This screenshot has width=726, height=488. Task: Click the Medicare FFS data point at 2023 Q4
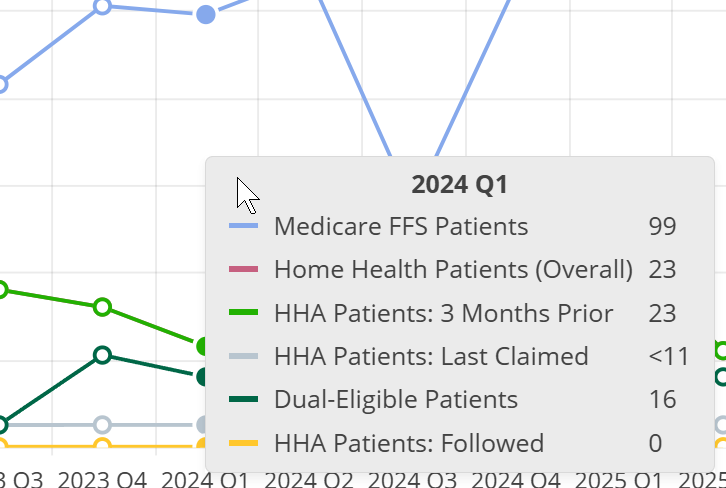pyautogui.click(x=102, y=7)
